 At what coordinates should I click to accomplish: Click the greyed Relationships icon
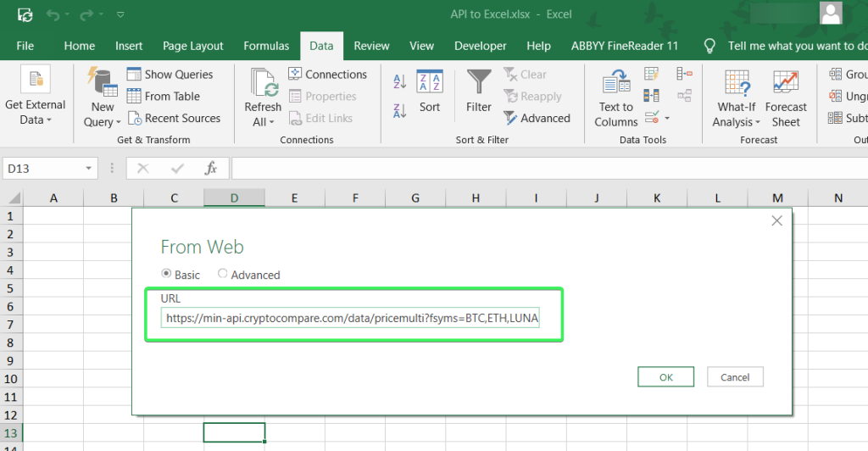(685, 96)
